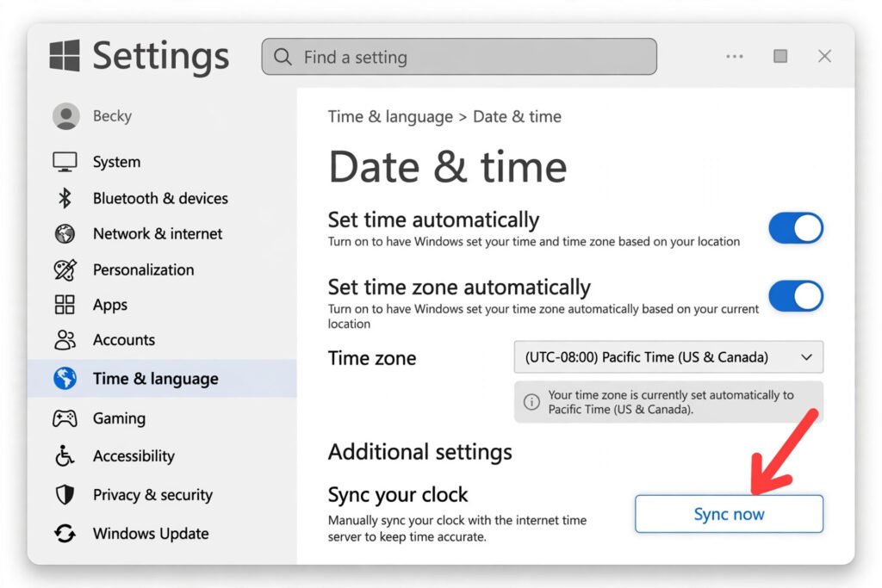Screen dimensions: 882x588
Task: Go to Bluetooth & devices label
Action: (x=160, y=198)
